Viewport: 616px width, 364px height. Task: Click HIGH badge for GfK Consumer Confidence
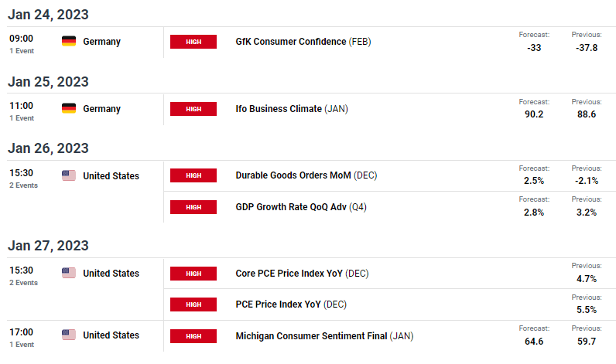coord(193,42)
